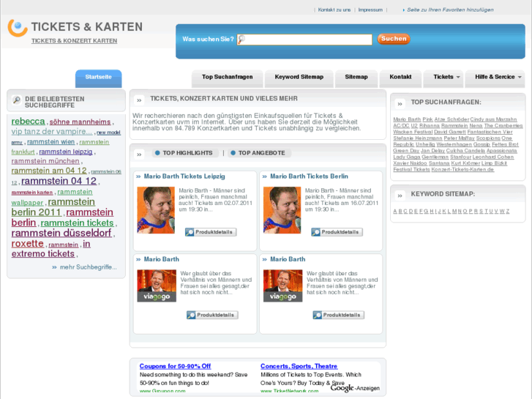Click Xavier Naidoo in Top Suchanfragen
The width and height of the screenshot is (532, 399).
(x=410, y=163)
